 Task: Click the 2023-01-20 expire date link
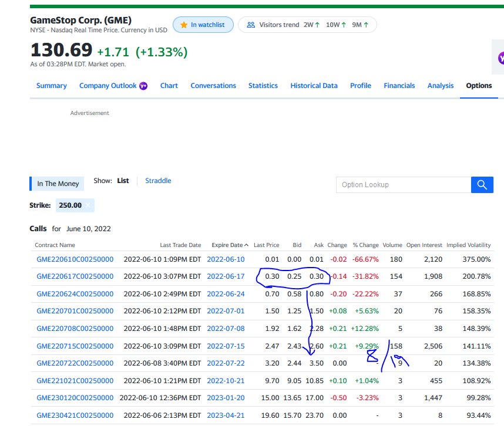coord(226,398)
